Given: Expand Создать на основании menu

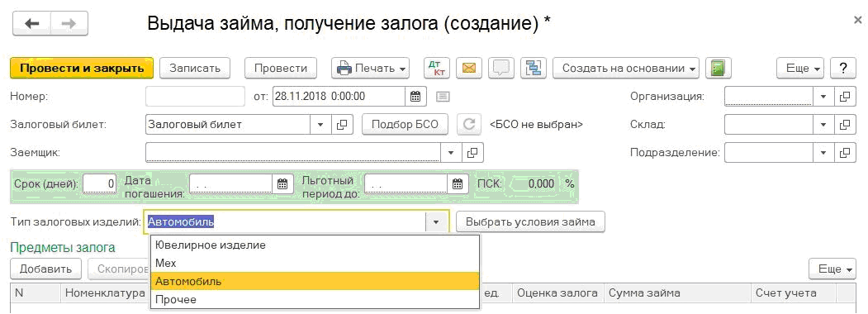Looking at the screenshot, I should (626, 69).
